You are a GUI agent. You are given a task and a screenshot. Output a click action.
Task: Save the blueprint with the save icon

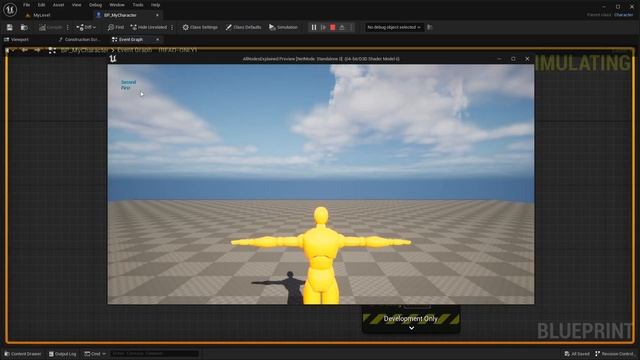pos(9,27)
